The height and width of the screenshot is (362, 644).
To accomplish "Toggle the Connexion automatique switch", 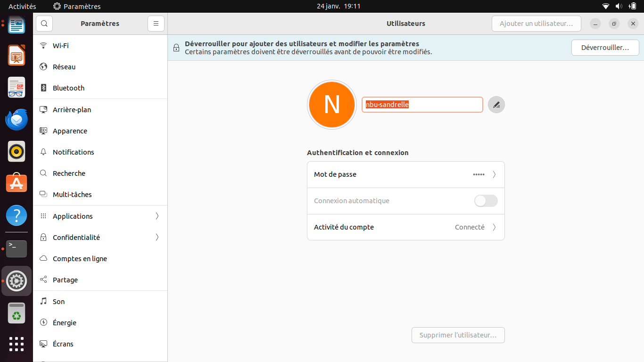I will tap(486, 201).
